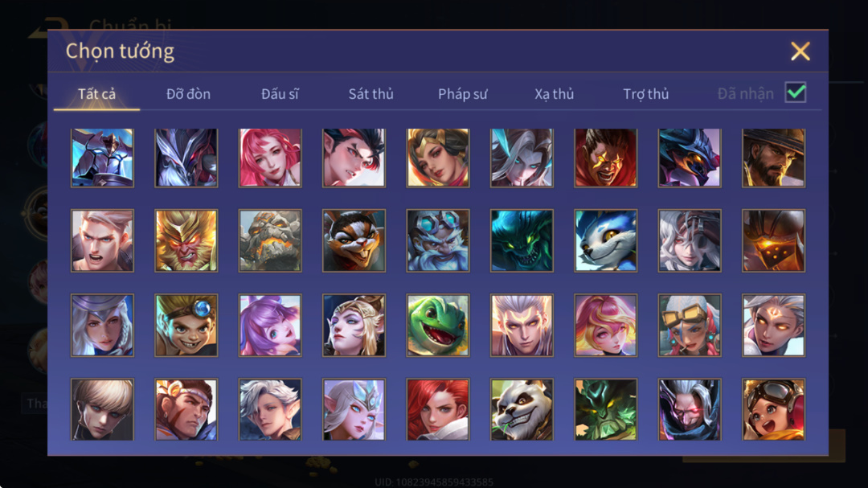This screenshot has height=488, width=868.
Task: Open the Sát thủ tab
Action: (371, 93)
